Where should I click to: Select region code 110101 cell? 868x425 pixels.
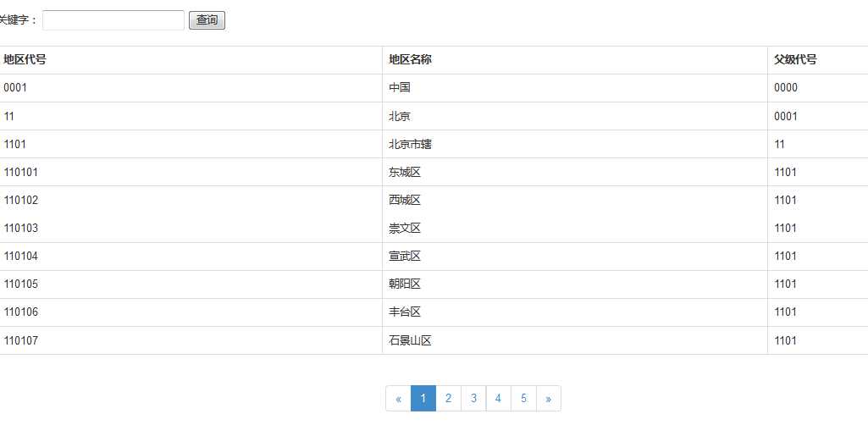(21, 173)
